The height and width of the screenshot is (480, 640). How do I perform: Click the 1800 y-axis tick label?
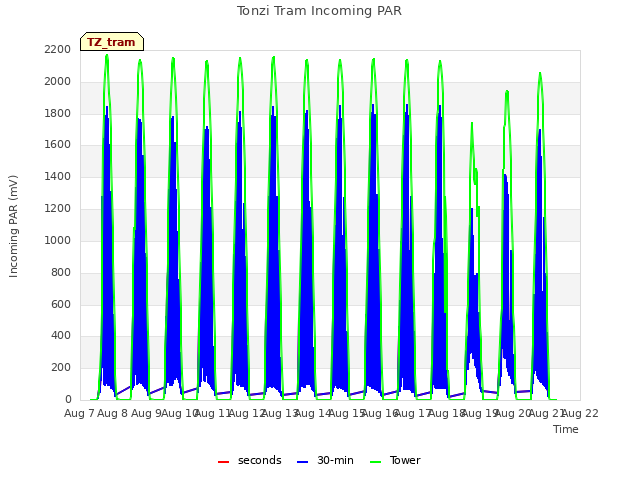pos(58,113)
